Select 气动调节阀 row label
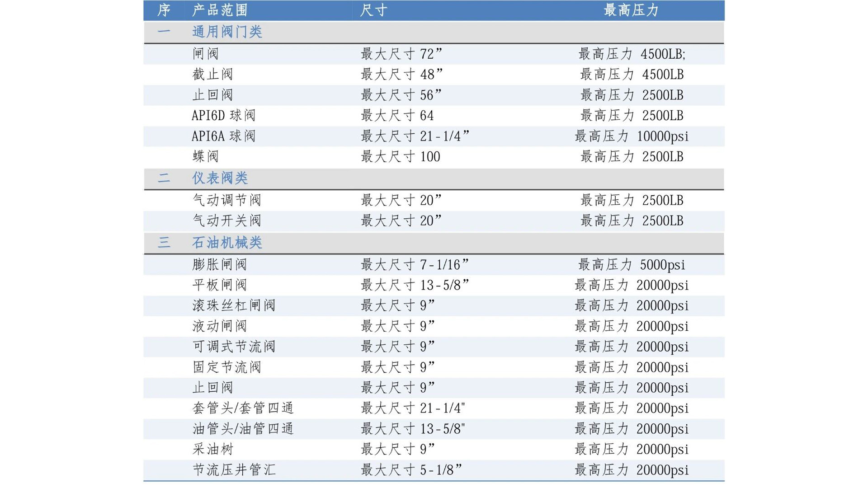The image size is (868, 488). click(x=227, y=200)
